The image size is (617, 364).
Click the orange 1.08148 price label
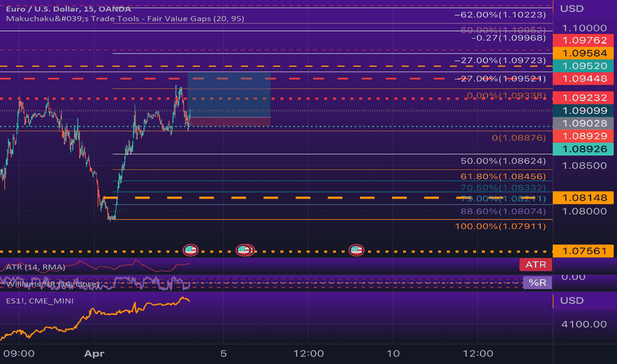583,197
